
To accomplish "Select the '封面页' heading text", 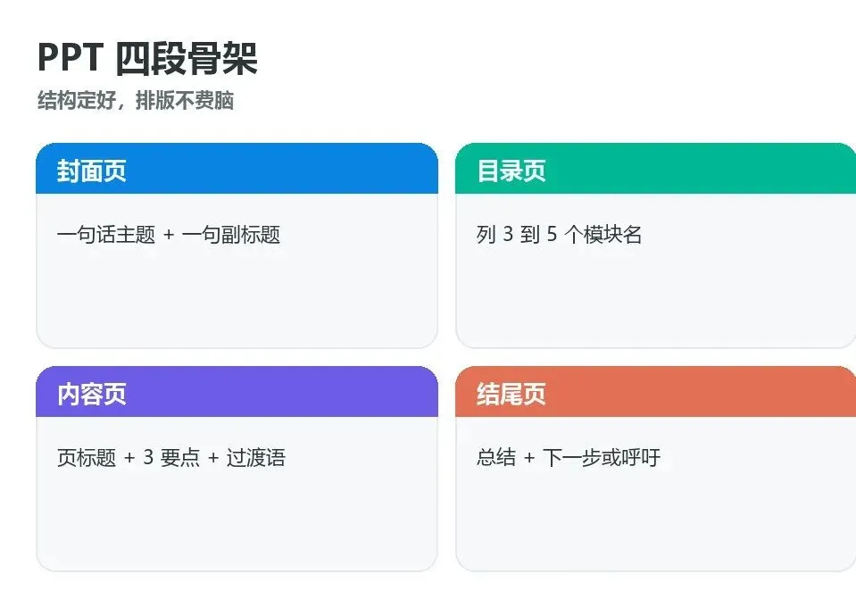I will (x=92, y=171).
